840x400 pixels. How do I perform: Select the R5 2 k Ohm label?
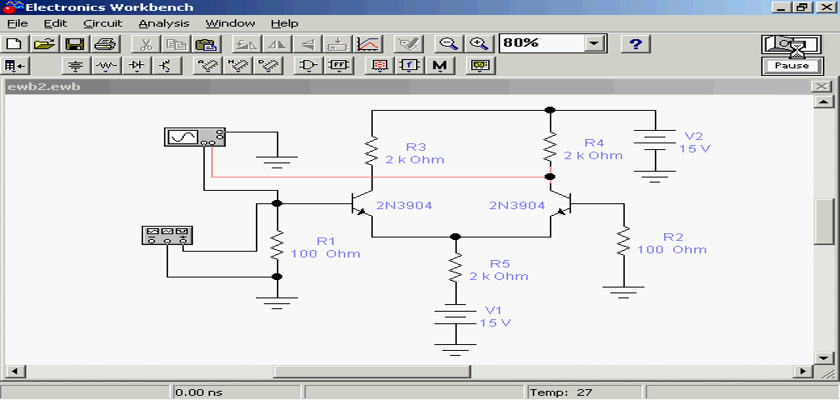498,270
